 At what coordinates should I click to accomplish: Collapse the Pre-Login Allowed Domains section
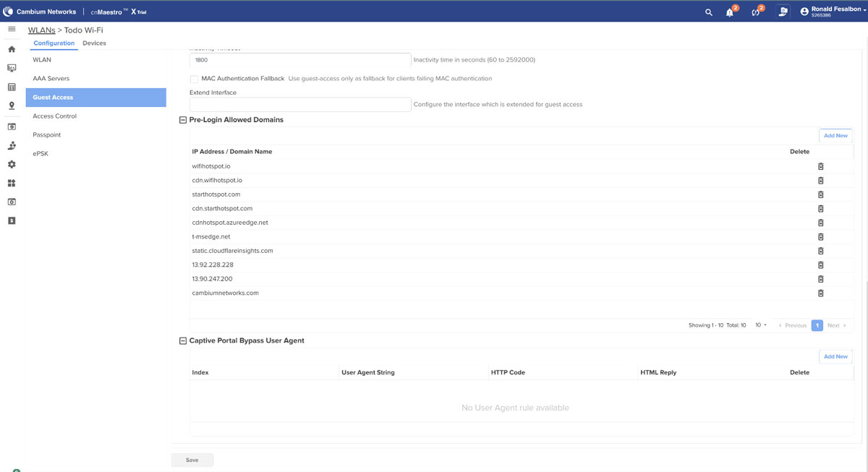[183, 120]
